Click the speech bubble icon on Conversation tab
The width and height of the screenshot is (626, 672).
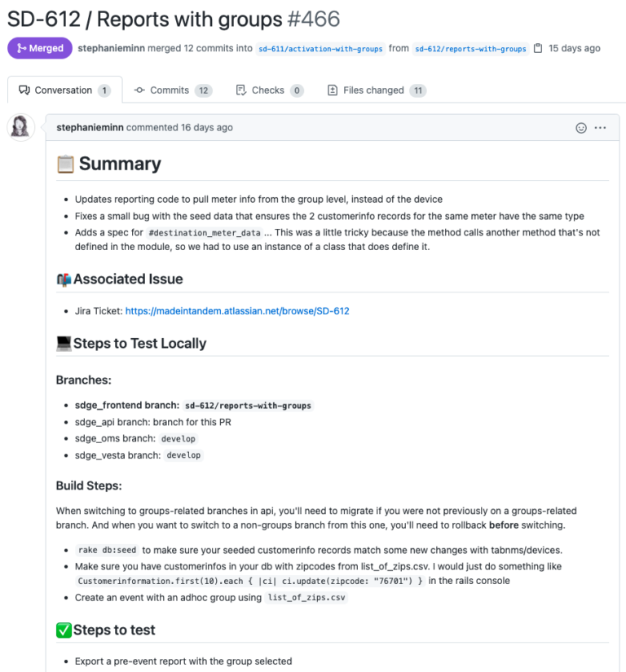(x=24, y=90)
